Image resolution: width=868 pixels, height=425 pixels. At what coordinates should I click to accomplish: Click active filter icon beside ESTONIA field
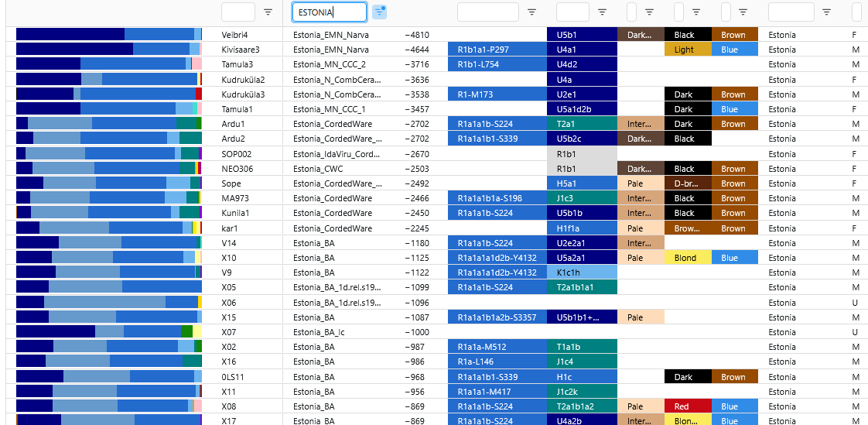[379, 12]
